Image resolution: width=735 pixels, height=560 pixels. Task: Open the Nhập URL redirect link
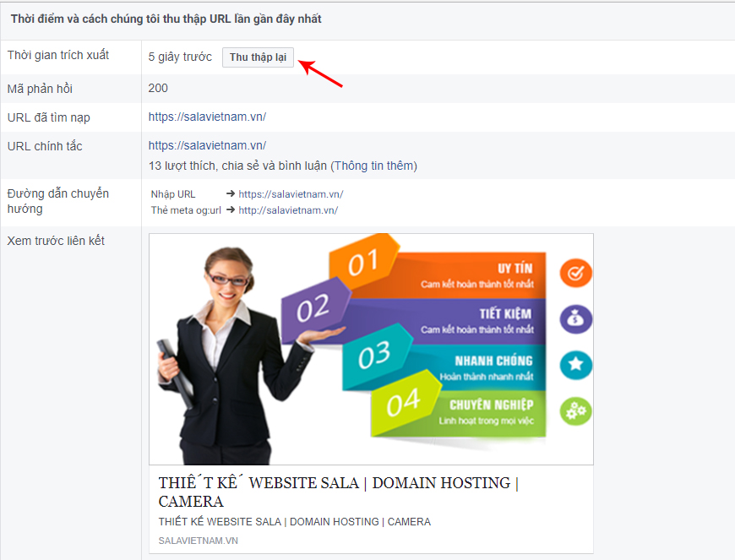tap(291, 194)
